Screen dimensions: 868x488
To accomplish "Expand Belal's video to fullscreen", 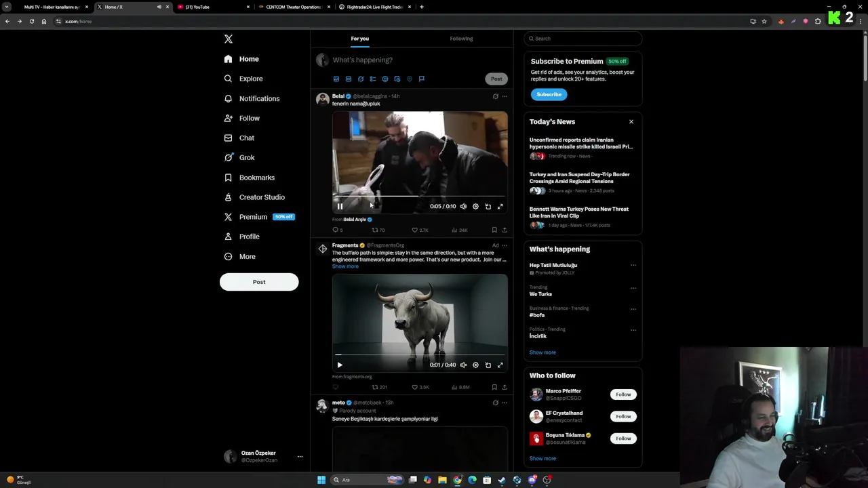I will (x=500, y=206).
